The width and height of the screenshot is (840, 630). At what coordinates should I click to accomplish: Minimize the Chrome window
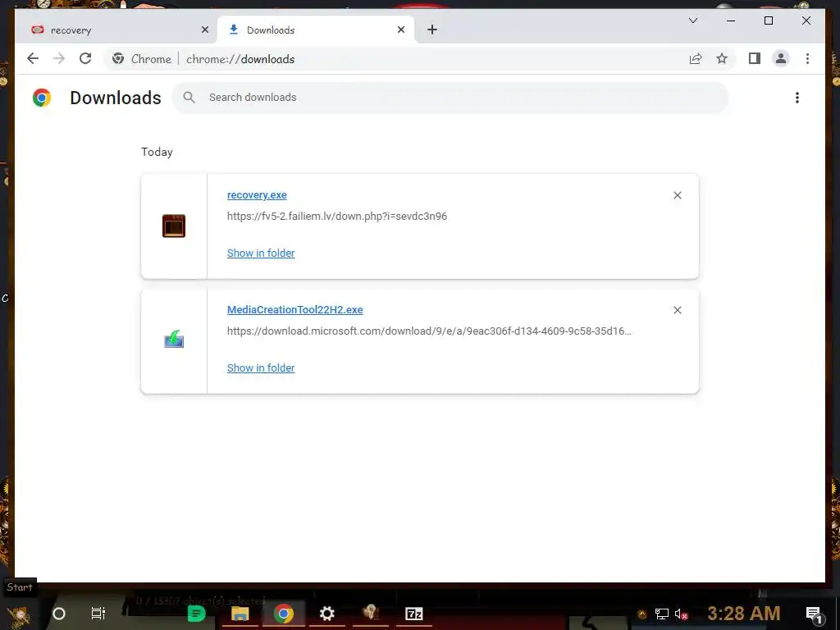[731, 21]
